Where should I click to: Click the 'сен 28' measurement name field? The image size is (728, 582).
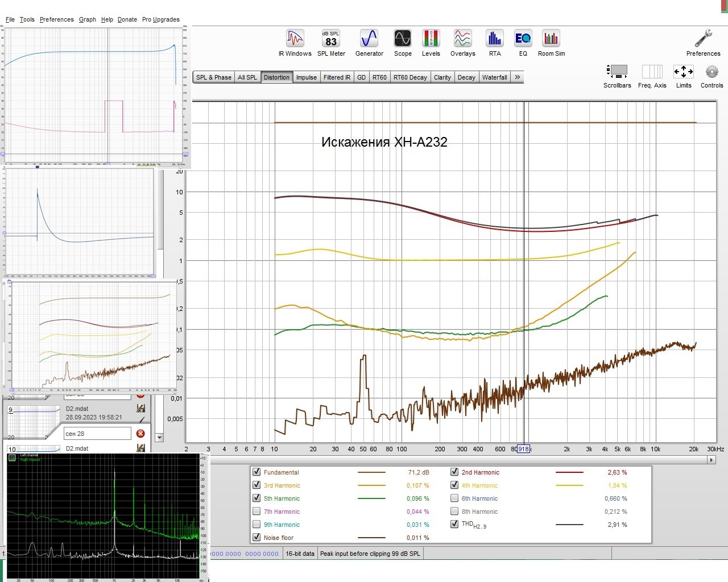point(97,434)
